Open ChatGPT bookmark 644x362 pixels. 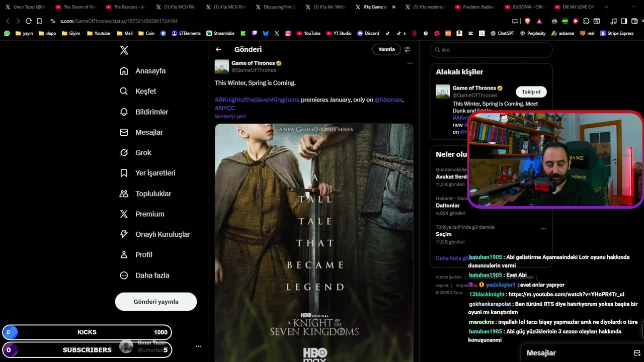click(502, 33)
